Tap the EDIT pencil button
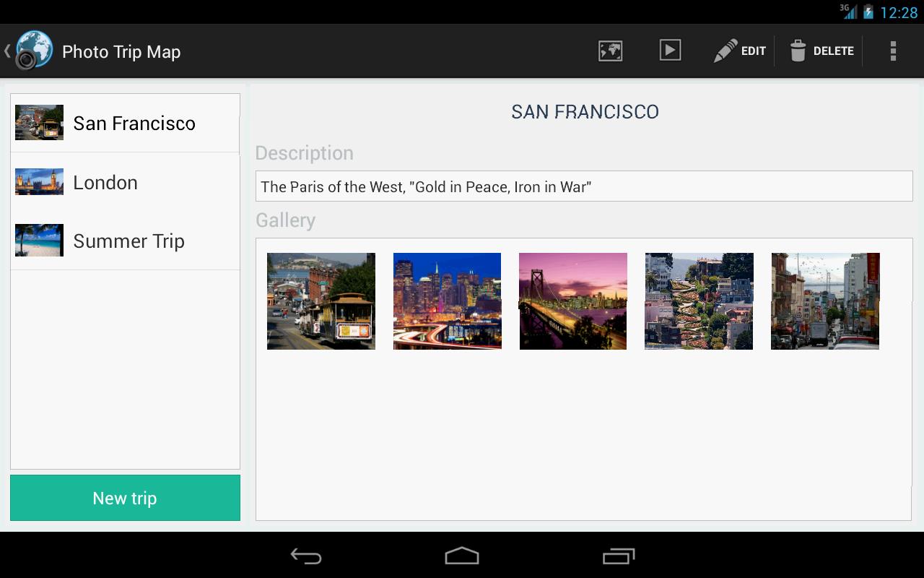The width and height of the screenshot is (924, 578). [x=739, y=51]
